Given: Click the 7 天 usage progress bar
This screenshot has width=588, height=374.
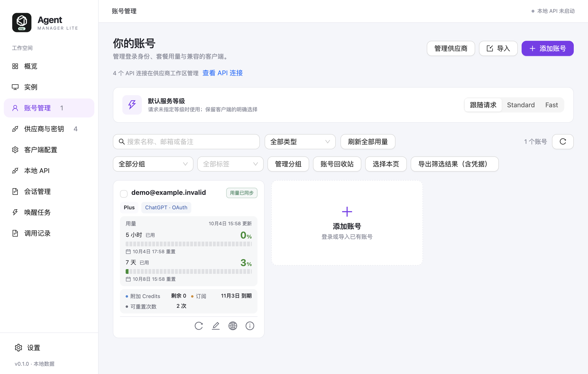Looking at the screenshot, I should (189, 271).
